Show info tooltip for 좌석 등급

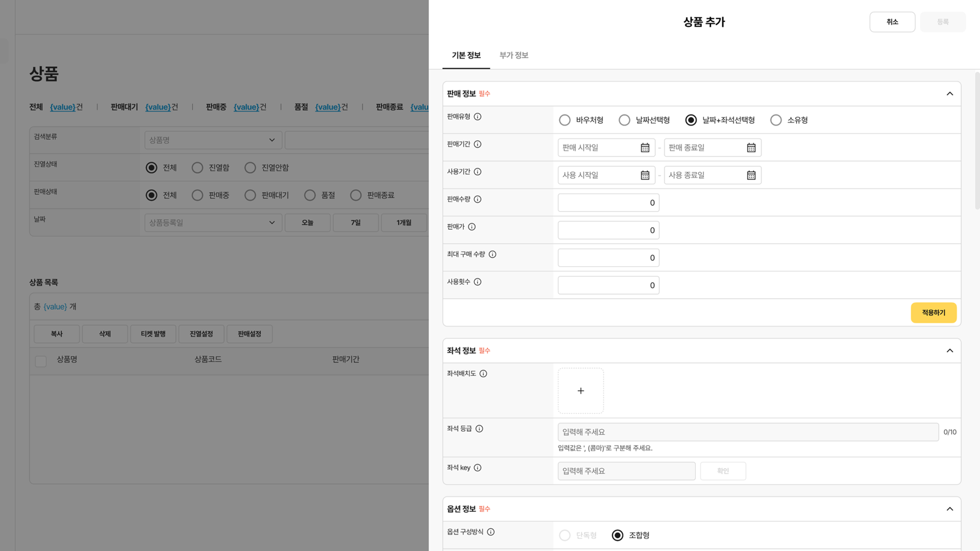click(x=479, y=429)
